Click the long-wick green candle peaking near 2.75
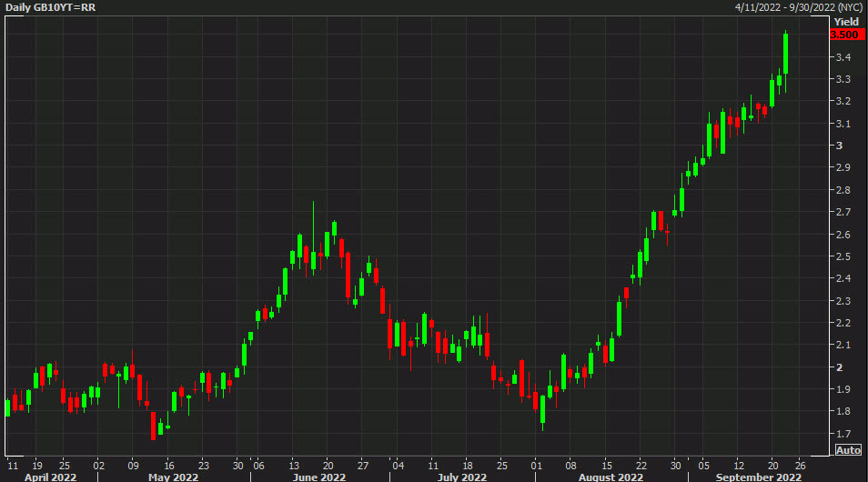The width and height of the screenshot is (868, 482). click(313, 259)
